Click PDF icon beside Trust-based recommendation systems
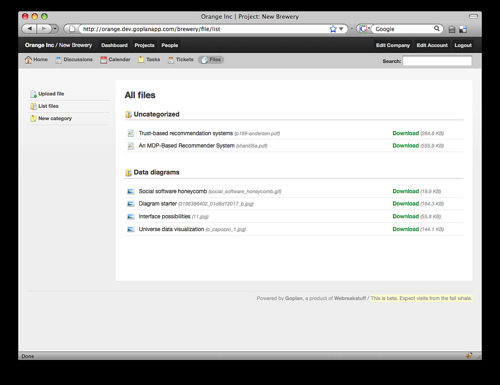Viewport: 500px width, 385px height. tap(131, 133)
